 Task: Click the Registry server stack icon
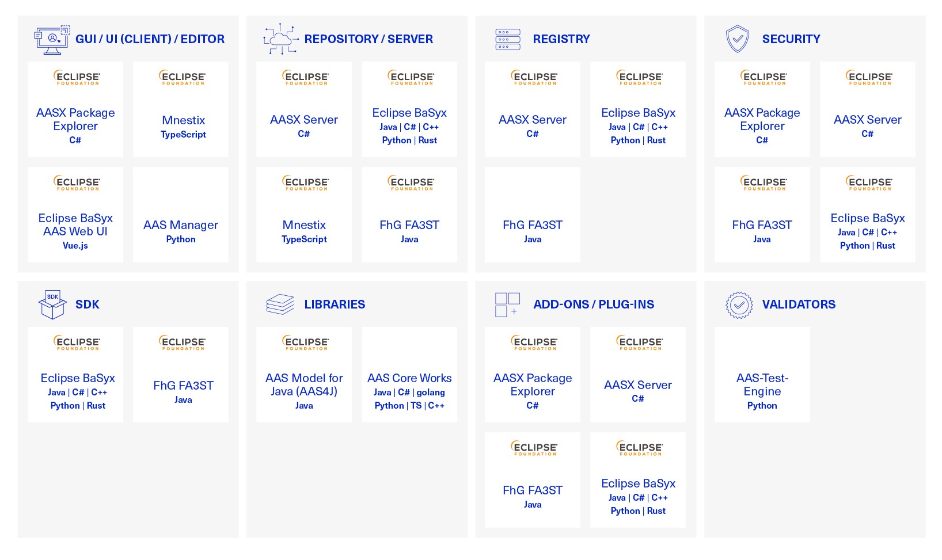pyautogui.click(x=507, y=39)
